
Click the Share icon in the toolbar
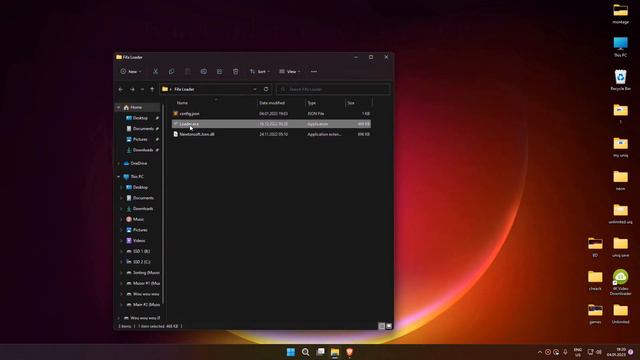click(220, 71)
